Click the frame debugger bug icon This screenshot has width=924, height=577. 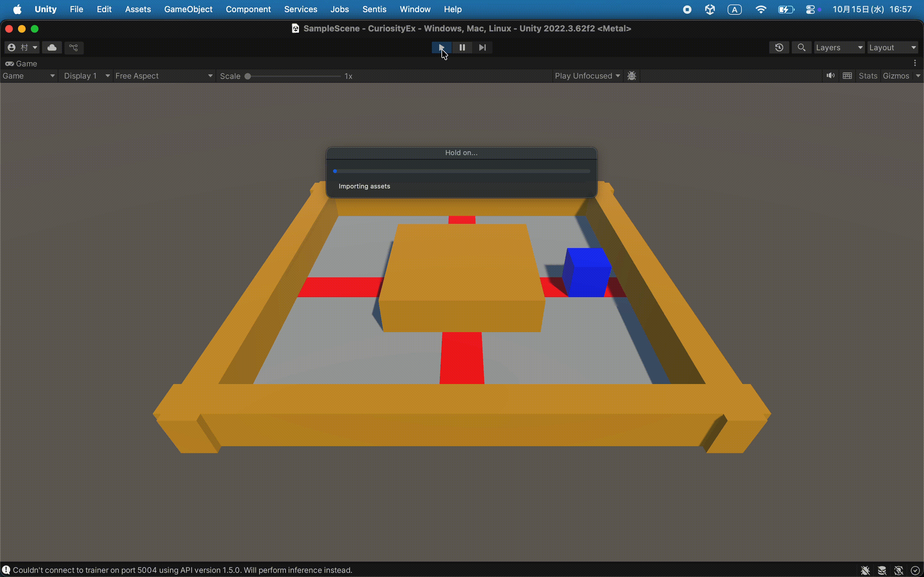coord(631,76)
